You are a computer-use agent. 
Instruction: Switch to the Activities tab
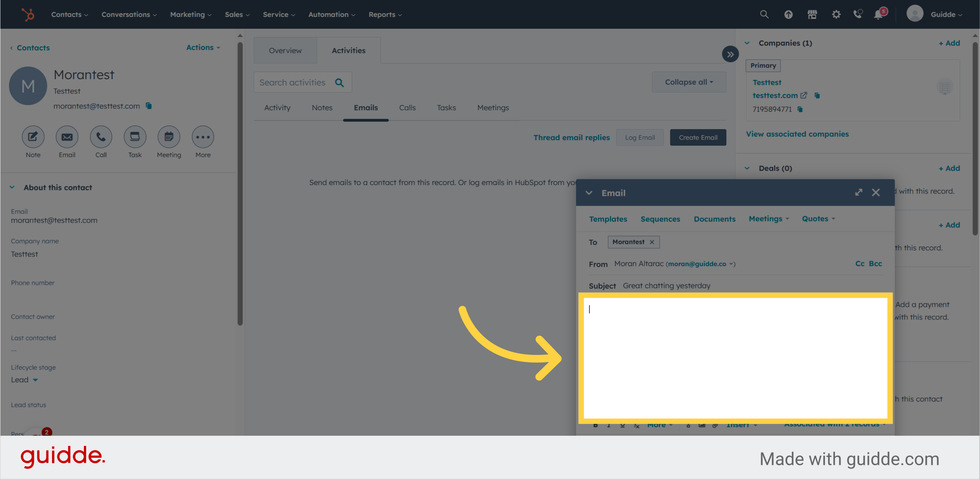click(348, 50)
